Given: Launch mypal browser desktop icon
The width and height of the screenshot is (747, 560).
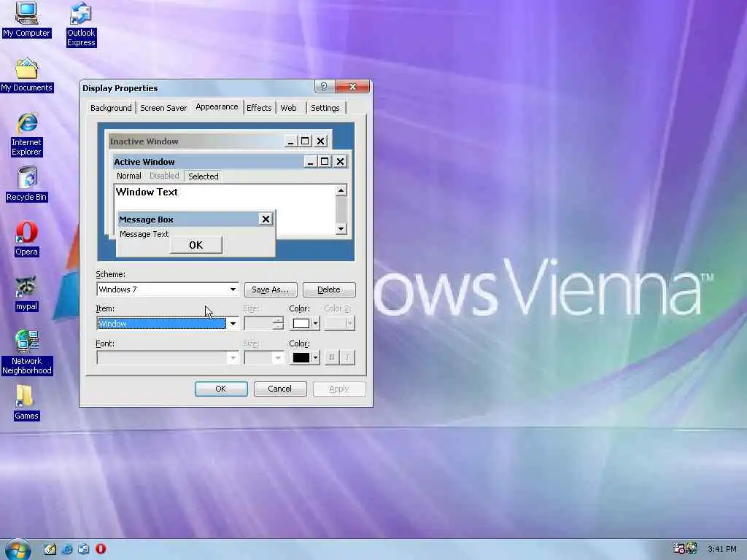Looking at the screenshot, I should pos(27,295).
